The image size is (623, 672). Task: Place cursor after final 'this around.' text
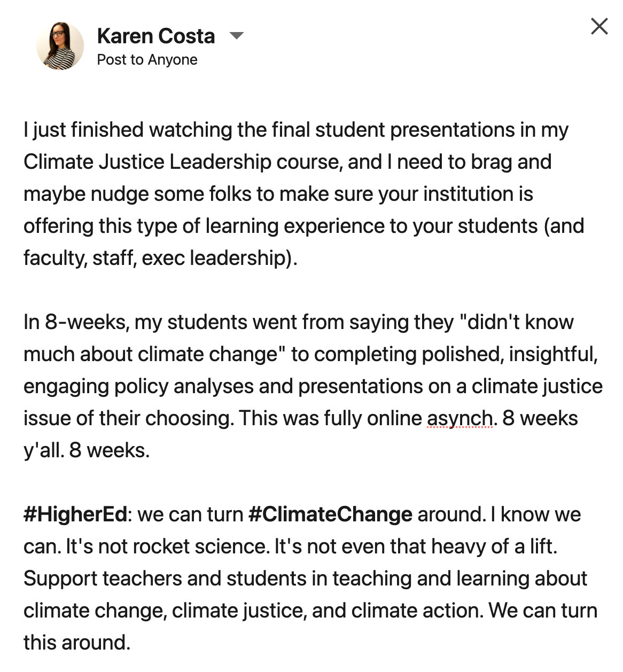131,643
